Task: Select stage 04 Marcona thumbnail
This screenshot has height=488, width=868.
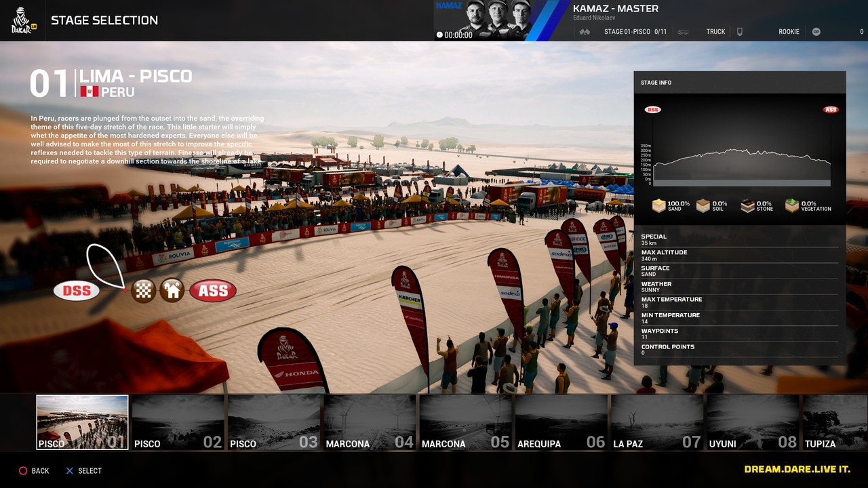Action: pyautogui.click(x=369, y=423)
